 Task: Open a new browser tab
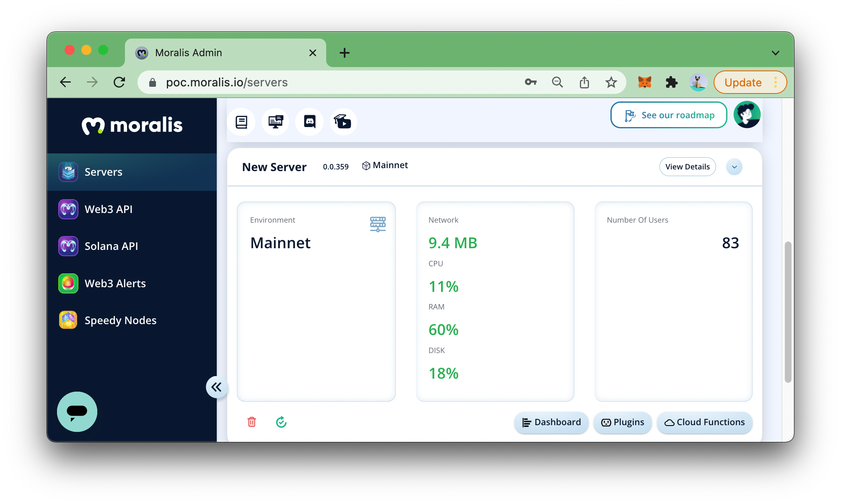point(345,53)
